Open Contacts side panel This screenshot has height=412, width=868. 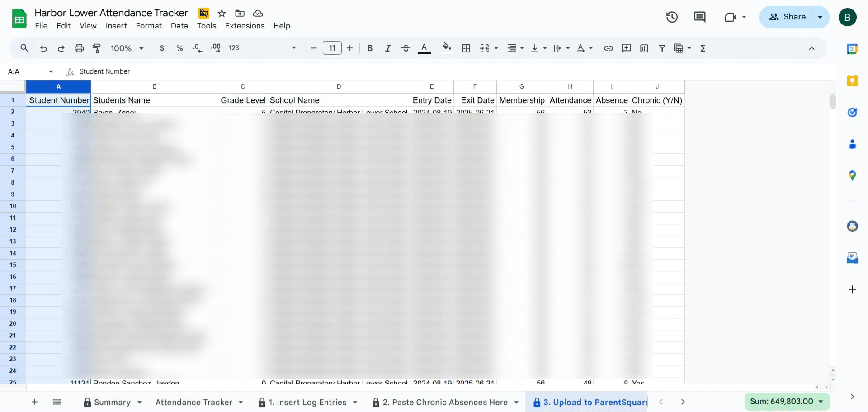pos(852,144)
